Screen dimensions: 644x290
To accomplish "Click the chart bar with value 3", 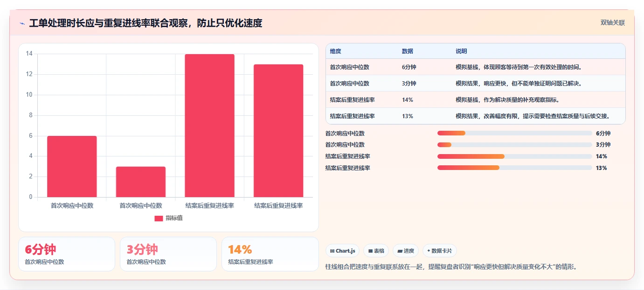I will [x=141, y=182].
